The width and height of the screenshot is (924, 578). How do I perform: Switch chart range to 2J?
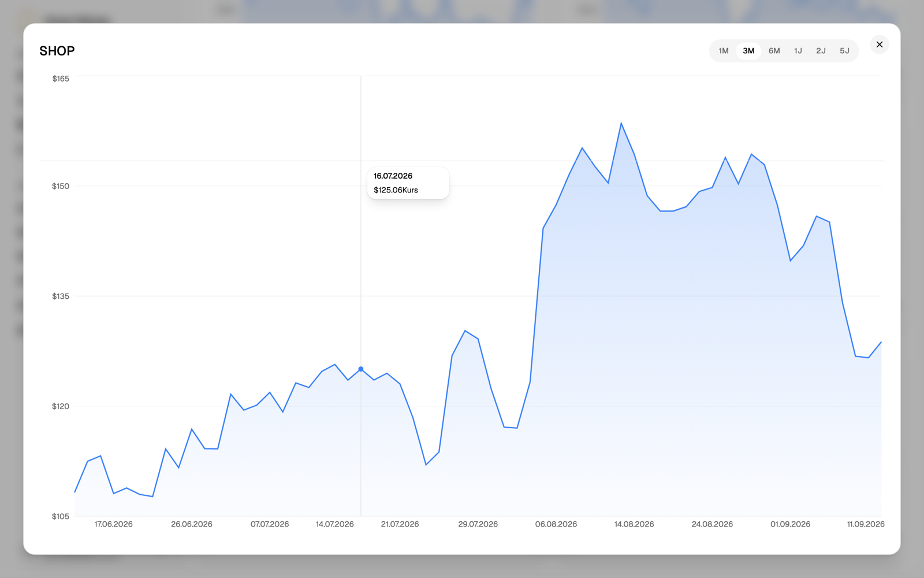pyautogui.click(x=821, y=51)
